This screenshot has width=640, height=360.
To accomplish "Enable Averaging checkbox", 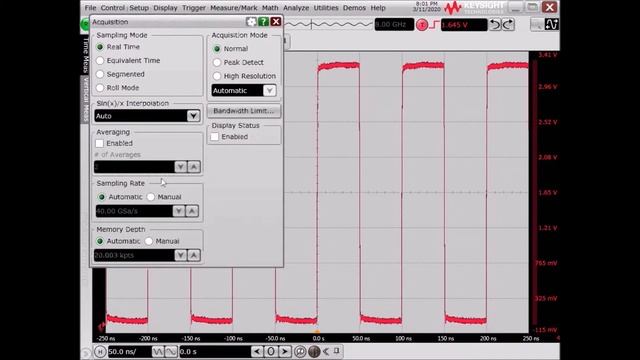I will (99, 143).
